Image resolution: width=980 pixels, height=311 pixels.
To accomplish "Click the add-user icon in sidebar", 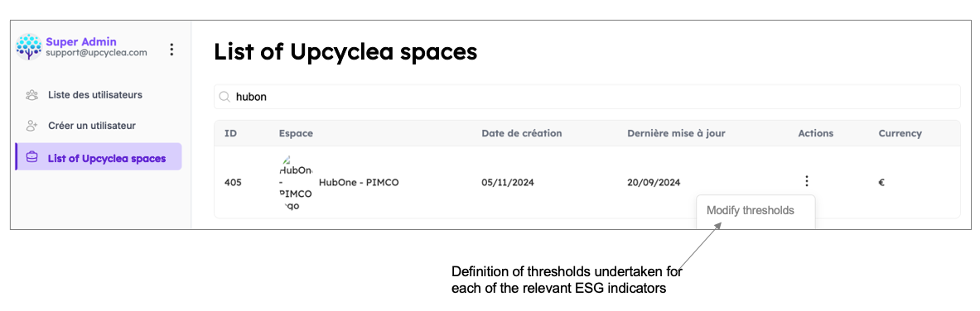I will click(x=31, y=126).
